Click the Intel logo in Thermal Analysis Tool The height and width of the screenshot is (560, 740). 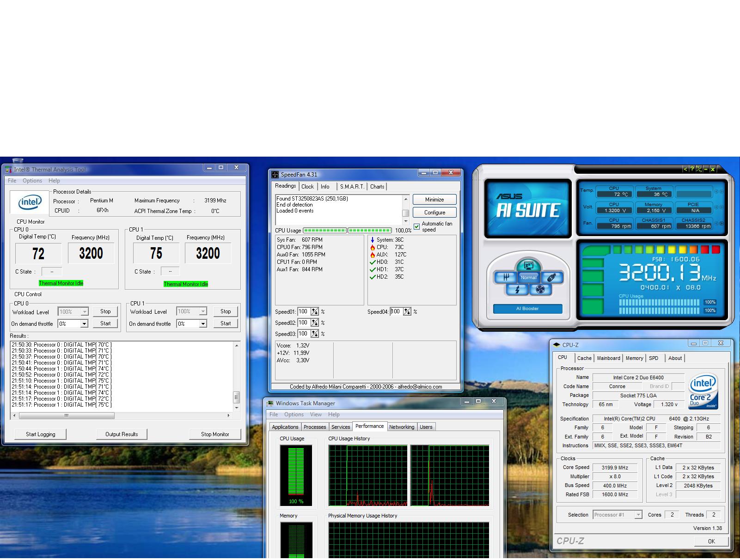coord(30,202)
